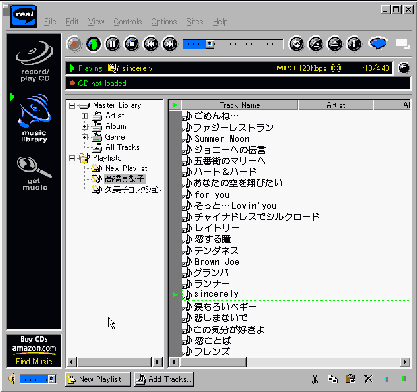
Task: Skip to next track button
Action: (x=170, y=44)
